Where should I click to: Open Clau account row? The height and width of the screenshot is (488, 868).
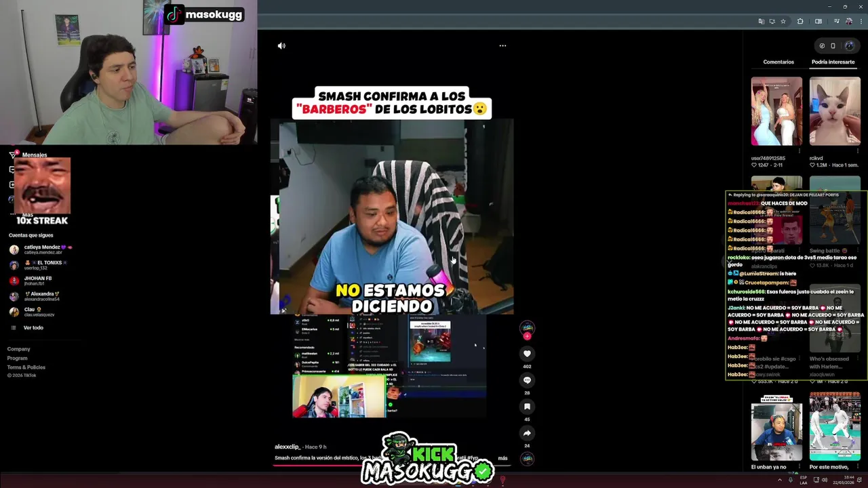tap(41, 312)
